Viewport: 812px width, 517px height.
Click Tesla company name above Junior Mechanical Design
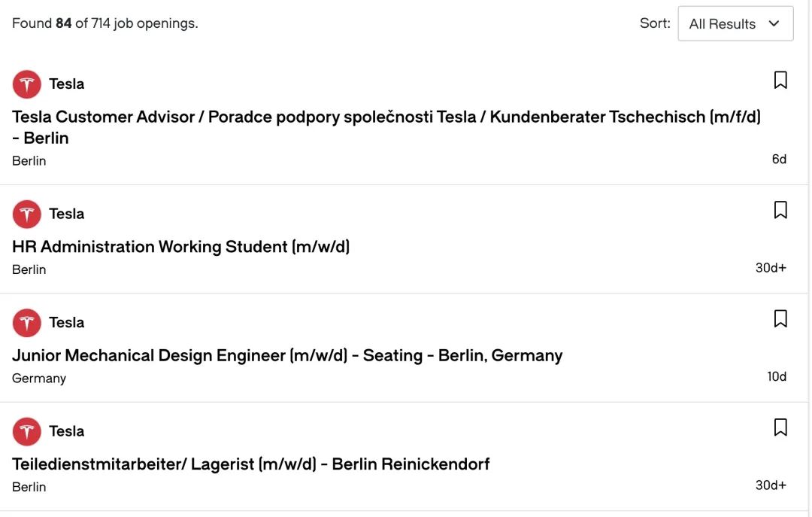(x=67, y=323)
